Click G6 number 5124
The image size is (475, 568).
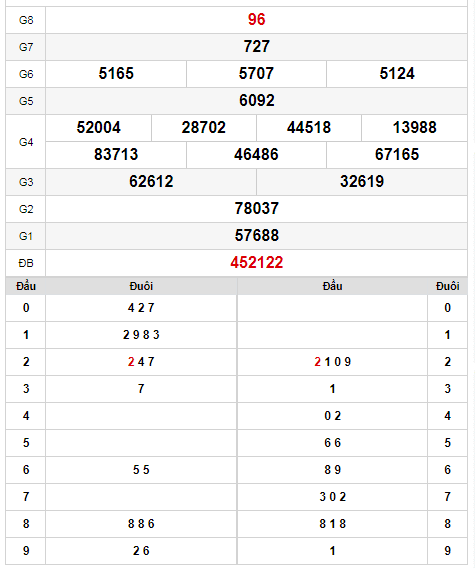coord(397,74)
